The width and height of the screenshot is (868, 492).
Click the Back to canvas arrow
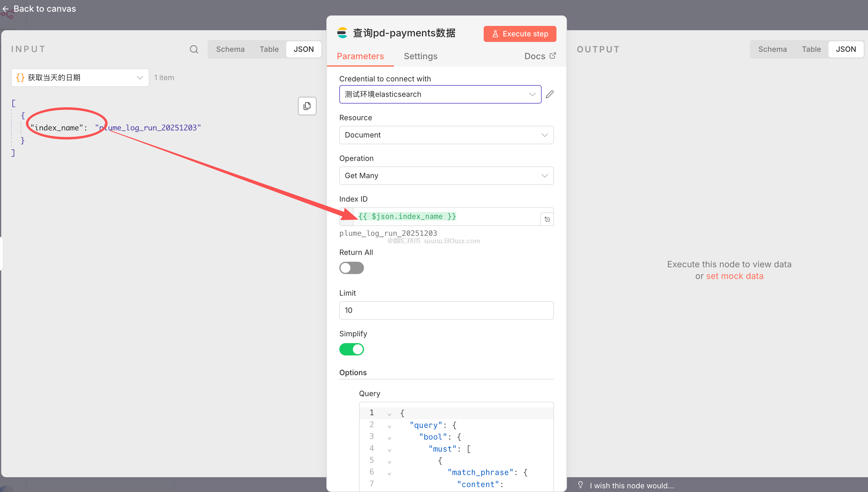click(x=6, y=9)
